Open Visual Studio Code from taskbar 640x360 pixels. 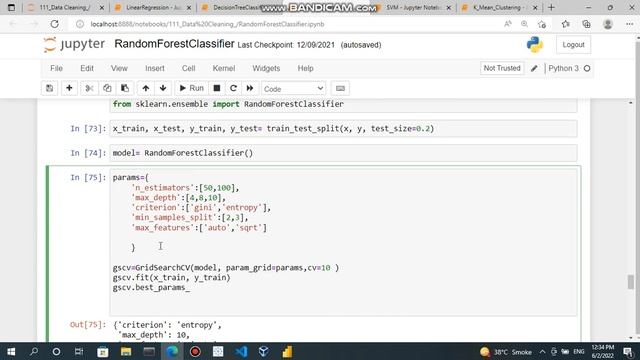[x=241, y=351]
